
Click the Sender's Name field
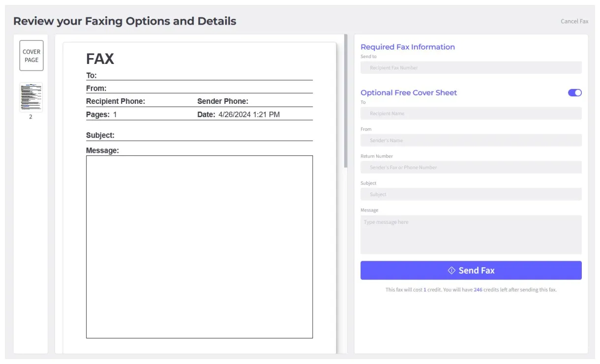(x=471, y=140)
